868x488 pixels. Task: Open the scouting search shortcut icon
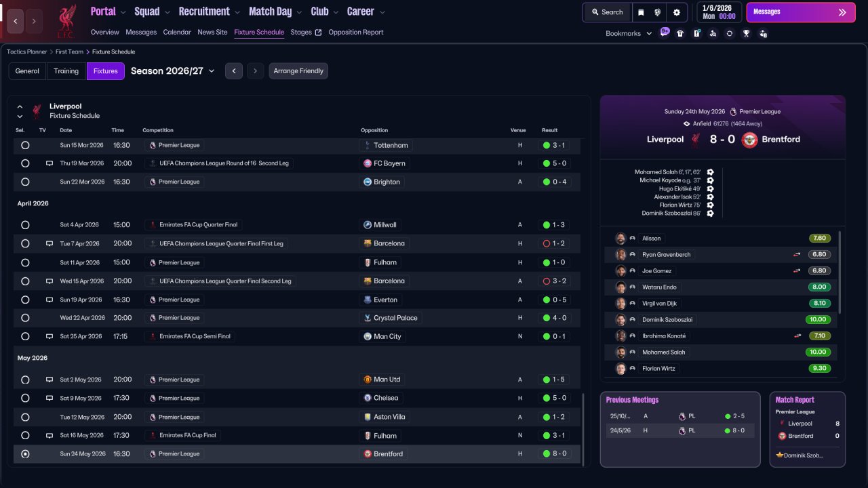click(713, 33)
